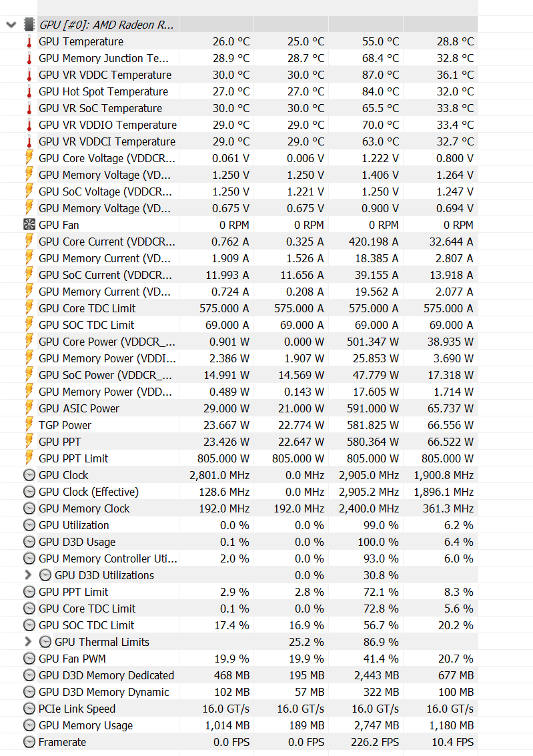533x756 pixels.
Task: Select the GPU Fan row label
Action: (59, 225)
